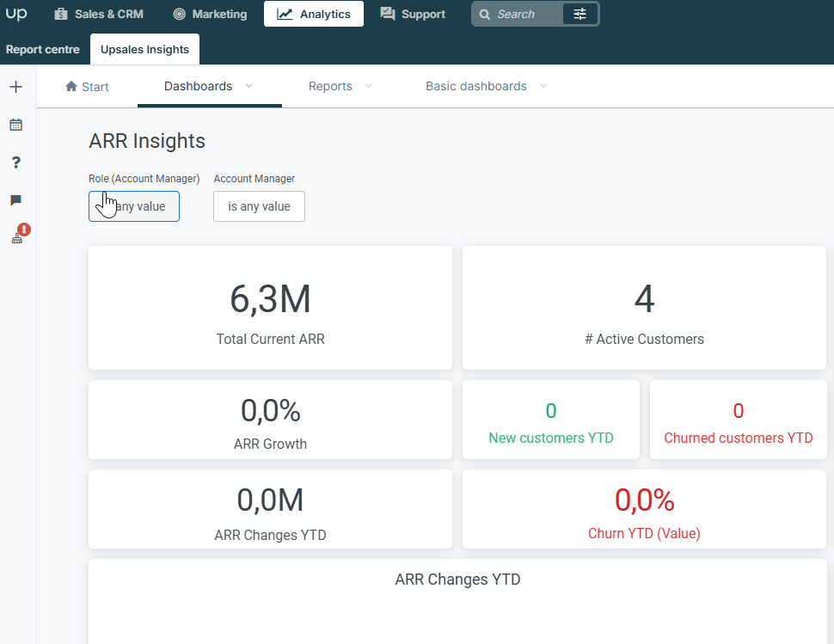Click the home icon beside Start
The image size is (834, 644).
coord(71,86)
